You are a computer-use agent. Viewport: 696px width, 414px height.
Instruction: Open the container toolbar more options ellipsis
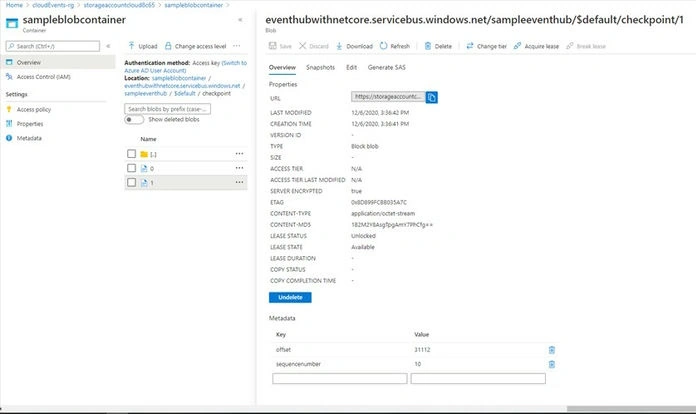(237, 46)
